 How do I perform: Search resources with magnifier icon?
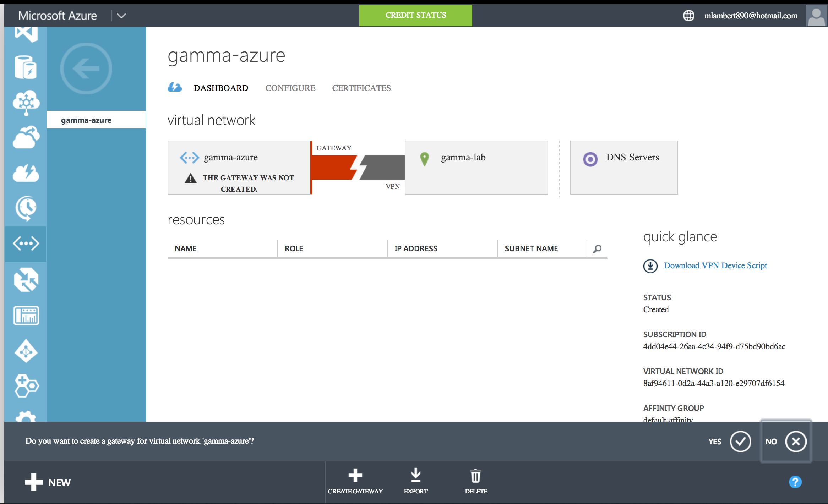597,249
